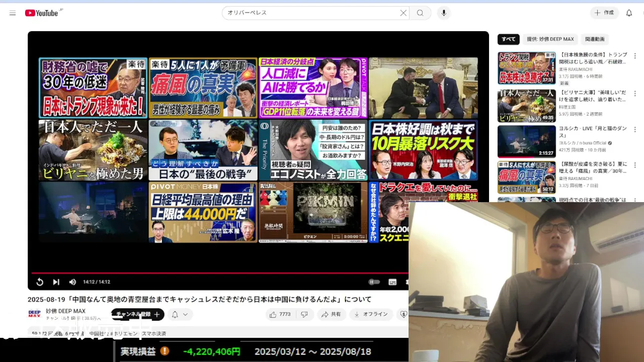Select the すべて filter chip

point(508,39)
